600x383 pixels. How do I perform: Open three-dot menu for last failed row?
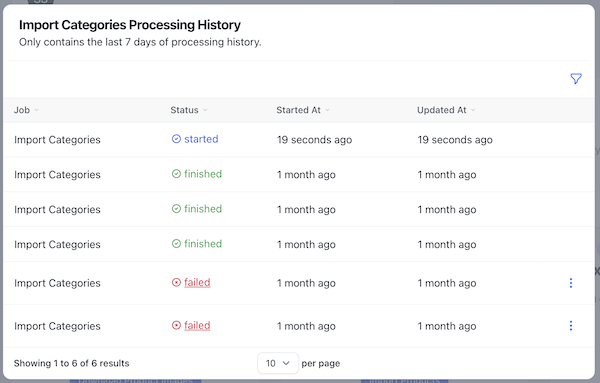click(571, 326)
